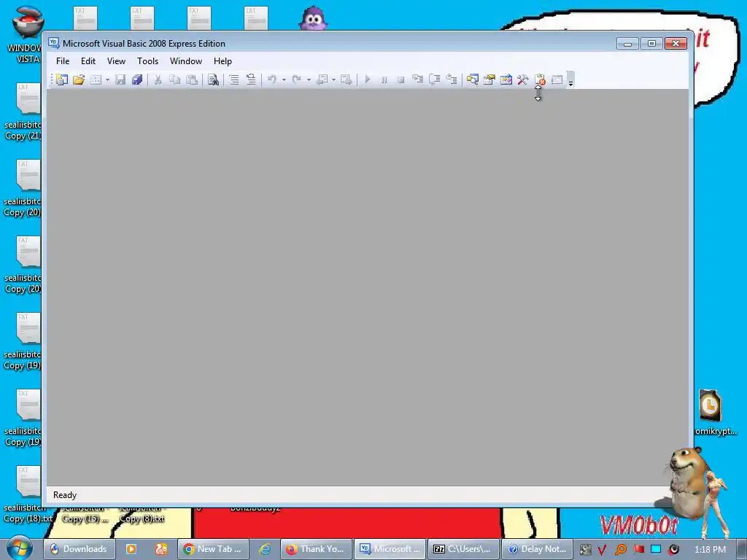Open the Tools menu

pos(147,61)
